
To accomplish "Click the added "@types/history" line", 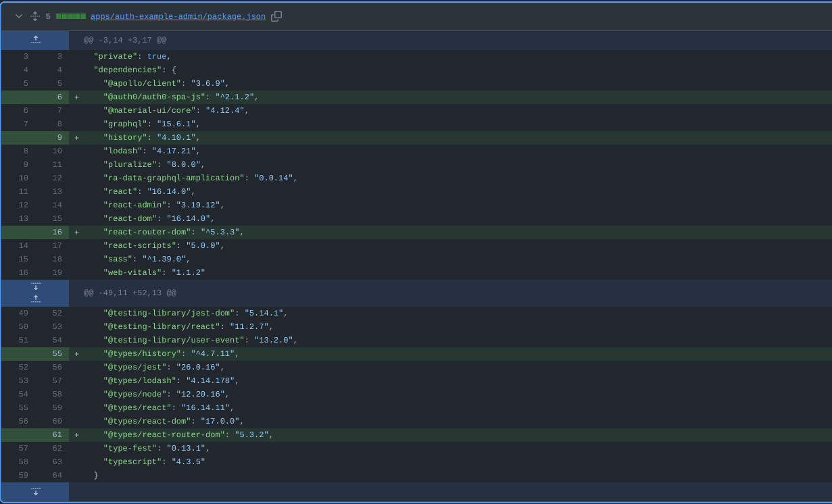I will [x=450, y=354].
